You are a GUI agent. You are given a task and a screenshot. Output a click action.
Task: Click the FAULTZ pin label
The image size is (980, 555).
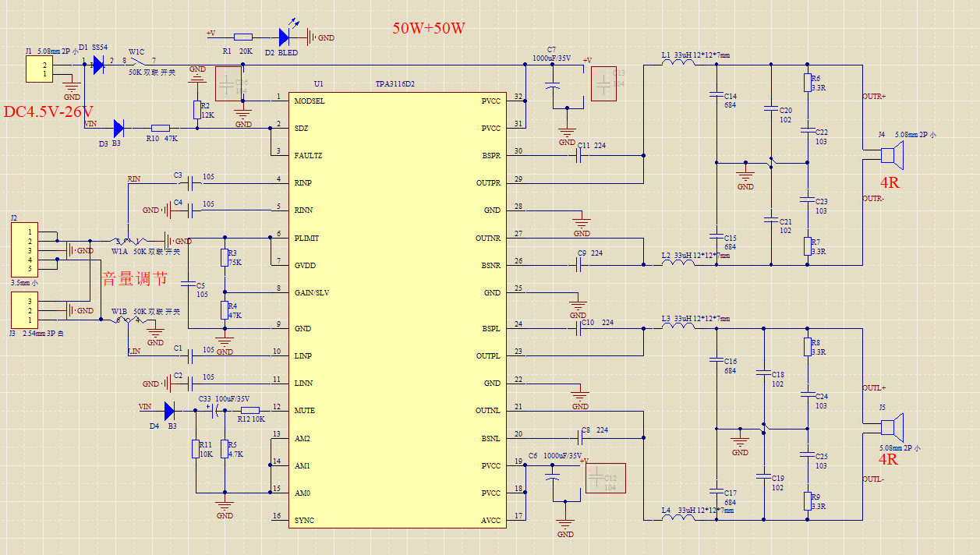(309, 156)
